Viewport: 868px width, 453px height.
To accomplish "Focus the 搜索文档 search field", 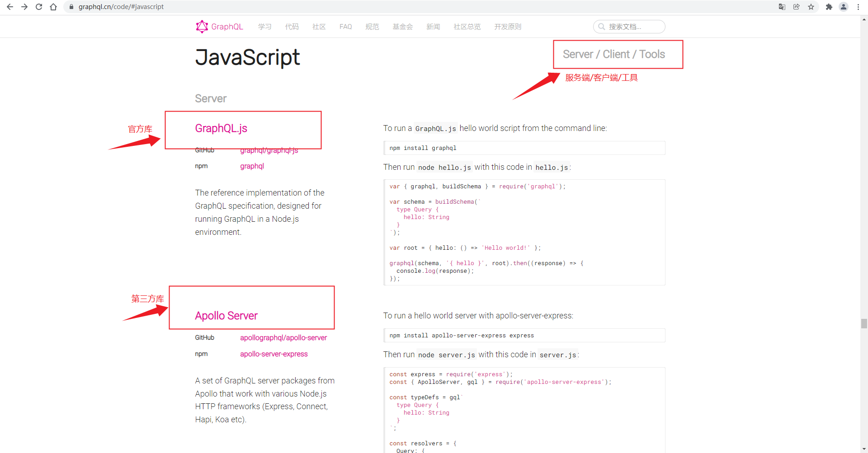I will click(629, 27).
